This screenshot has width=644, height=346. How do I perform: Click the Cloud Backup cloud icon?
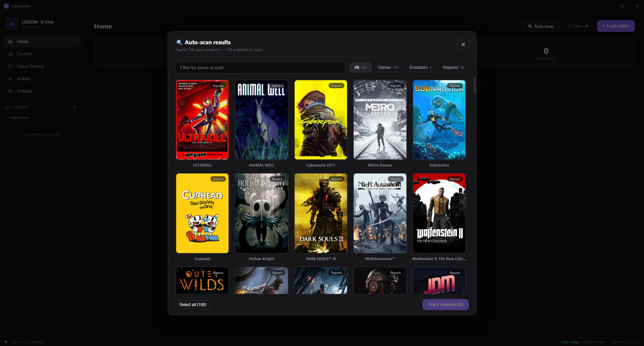click(x=10, y=66)
